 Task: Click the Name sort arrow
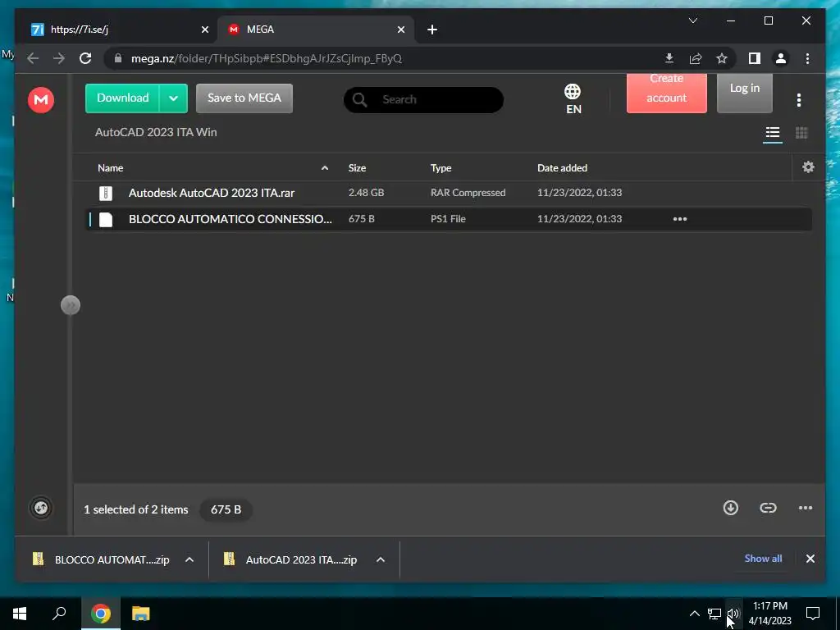(325, 167)
